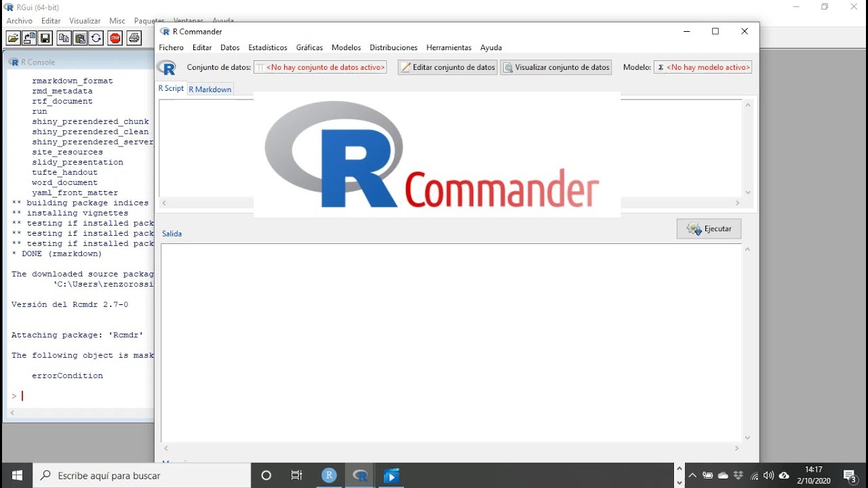Click Salida pane horizontal scroll right arrow

point(738,448)
